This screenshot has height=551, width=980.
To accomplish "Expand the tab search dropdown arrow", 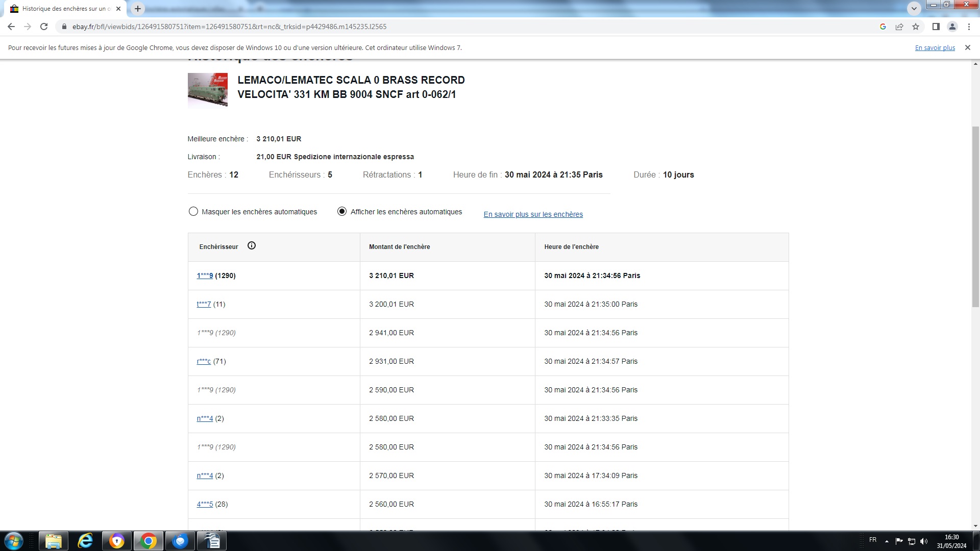I will coord(914,8).
